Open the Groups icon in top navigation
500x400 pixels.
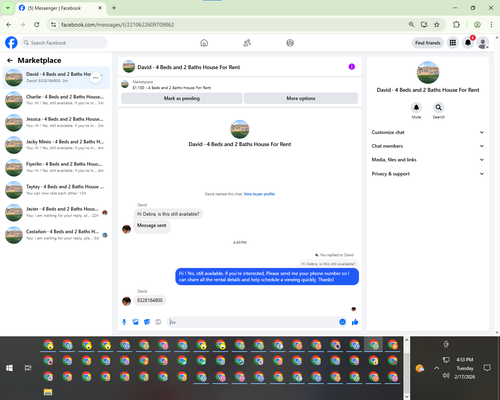(x=290, y=43)
